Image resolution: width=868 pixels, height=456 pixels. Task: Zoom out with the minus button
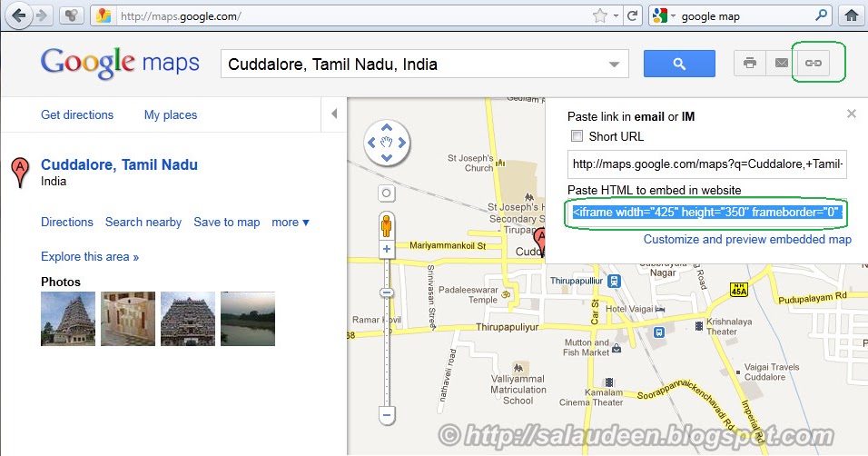point(387,415)
